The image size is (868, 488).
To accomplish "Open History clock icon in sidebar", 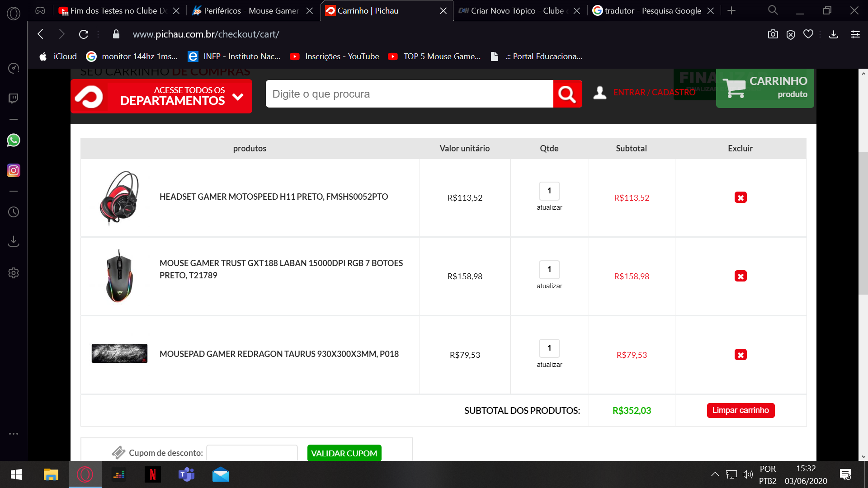I will tap(14, 212).
